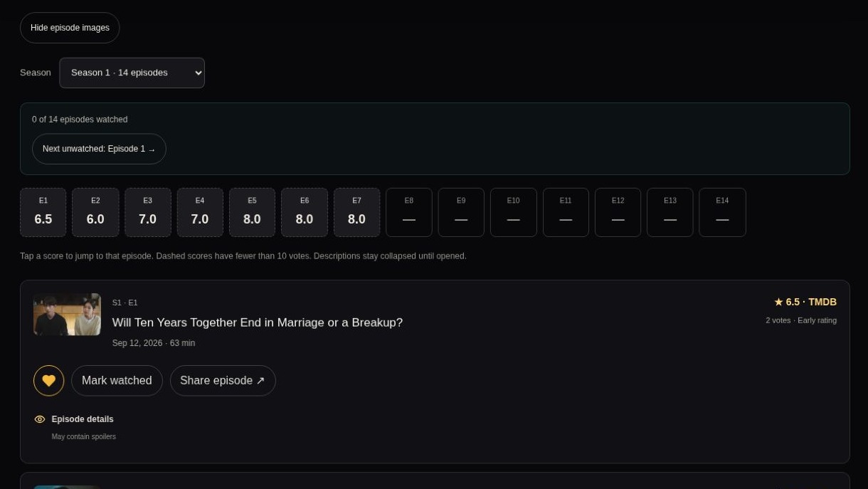This screenshot has width=868, height=489.
Task: Select the E1 score tile 6.5
Action: (x=43, y=212)
